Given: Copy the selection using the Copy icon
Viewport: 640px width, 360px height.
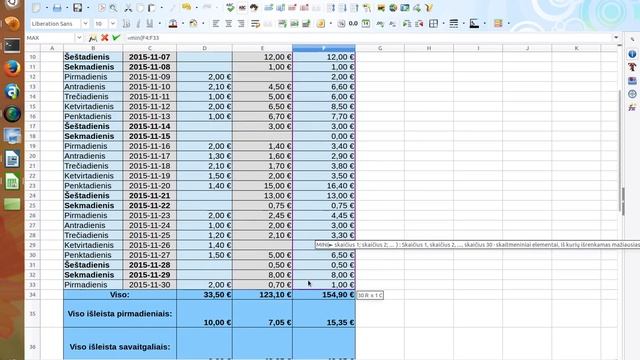Looking at the screenshot, I should click(x=140, y=8).
